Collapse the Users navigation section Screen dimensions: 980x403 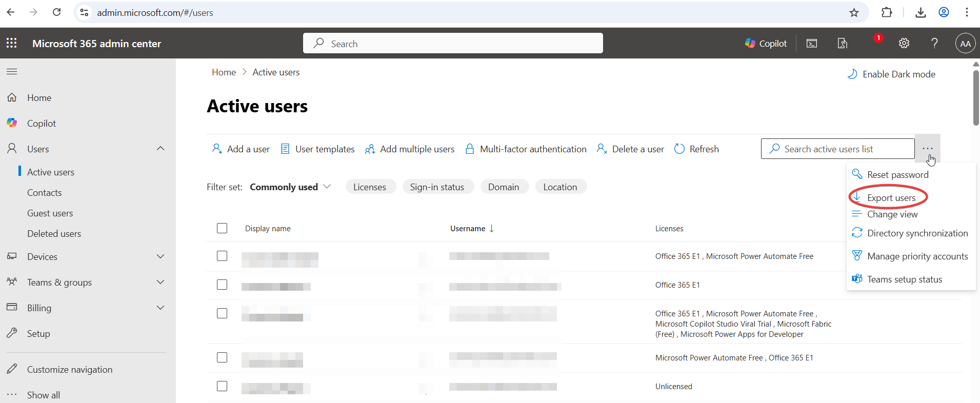click(161, 149)
